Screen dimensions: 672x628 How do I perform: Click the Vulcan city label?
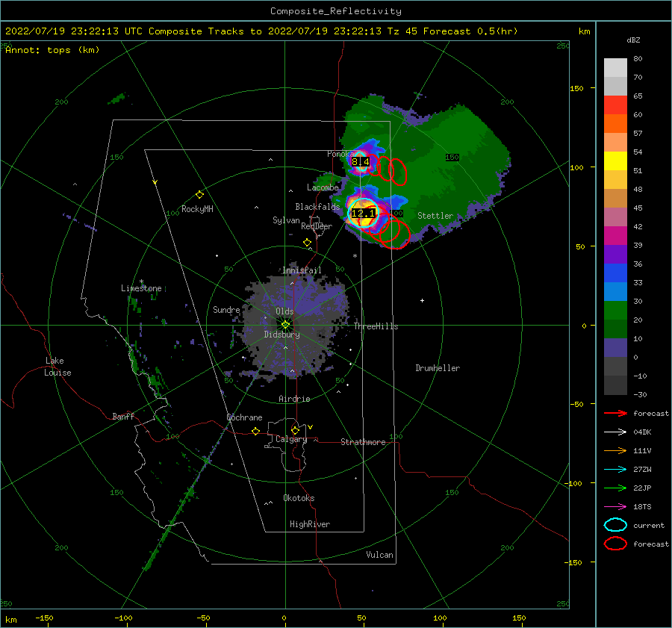(379, 555)
